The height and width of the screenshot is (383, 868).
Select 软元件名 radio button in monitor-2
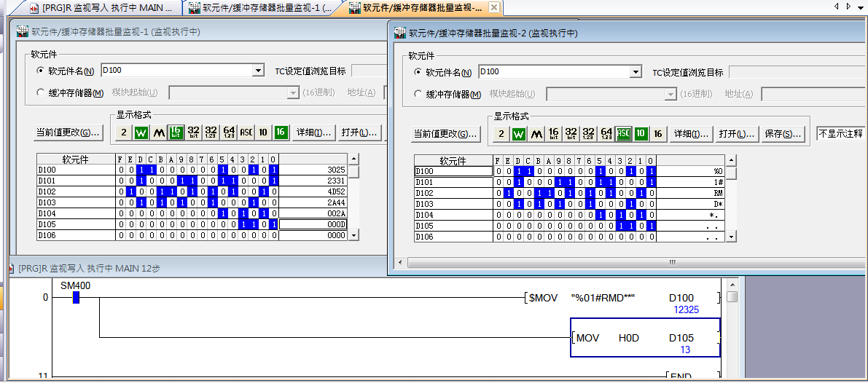[418, 72]
